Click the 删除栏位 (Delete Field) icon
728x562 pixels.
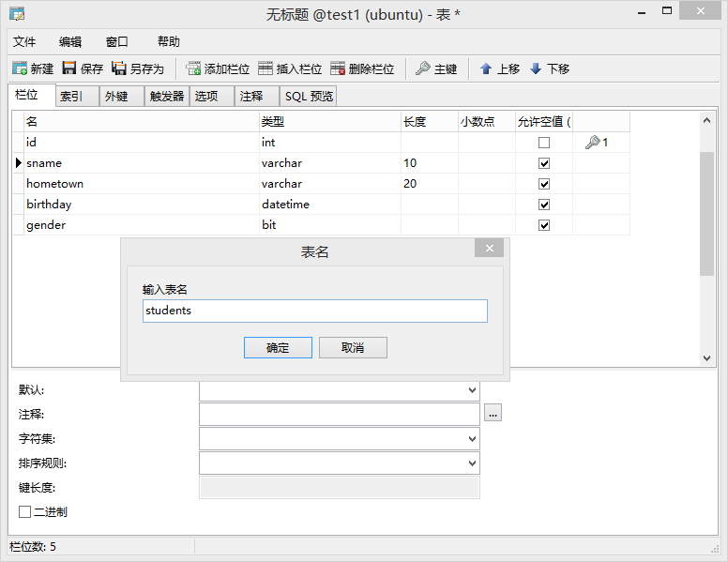pos(338,68)
